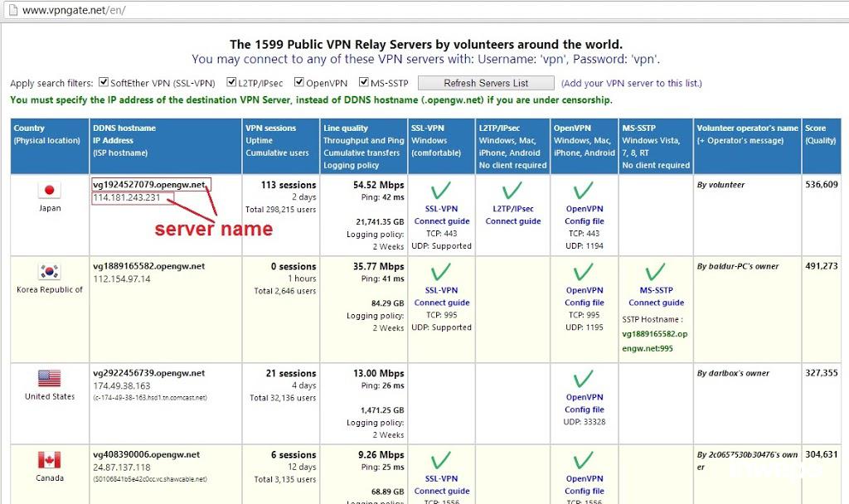This screenshot has width=849, height=504.
Task: Click IP address 112.154.97.14
Action: coord(122,279)
